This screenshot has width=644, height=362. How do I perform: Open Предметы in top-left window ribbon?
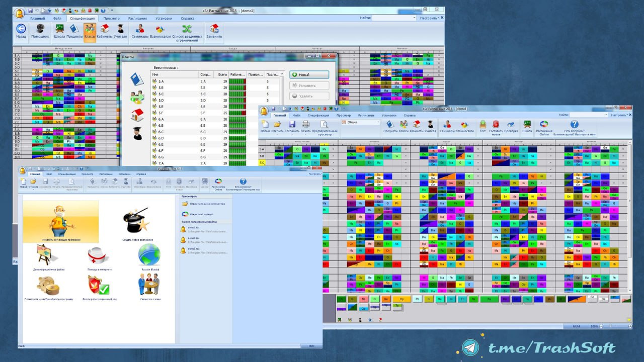[x=74, y=31]
